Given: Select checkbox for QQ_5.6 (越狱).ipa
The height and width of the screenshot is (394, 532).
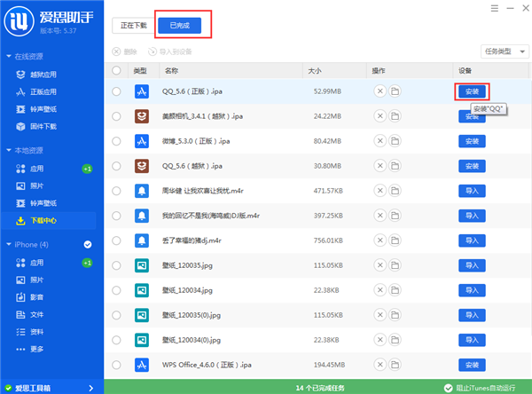Looking at the screenshot, I should pyautogui.click(x=116, y=166).
